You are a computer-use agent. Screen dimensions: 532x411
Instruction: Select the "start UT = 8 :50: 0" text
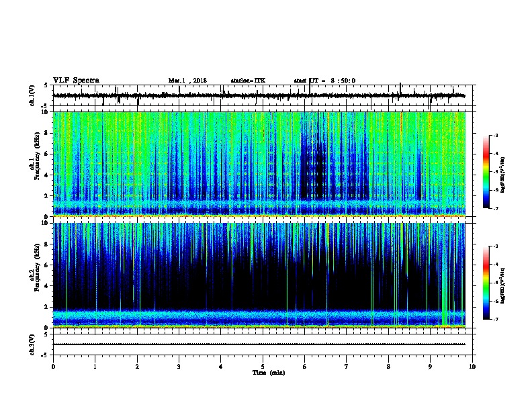[324, 81]
